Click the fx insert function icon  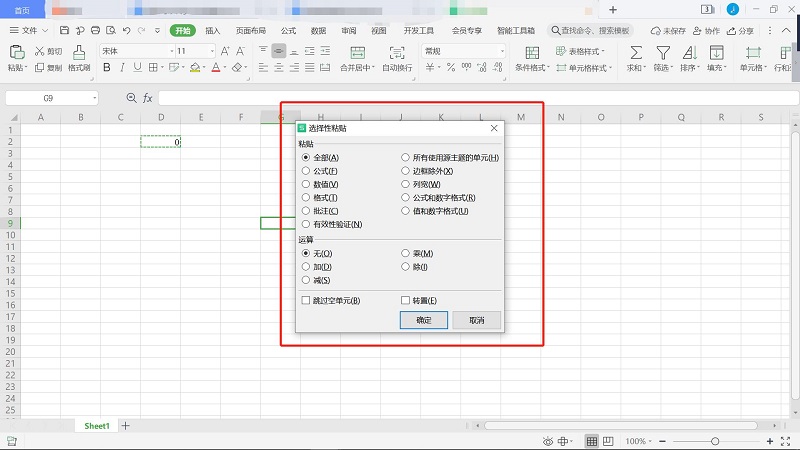pos(148,98)
